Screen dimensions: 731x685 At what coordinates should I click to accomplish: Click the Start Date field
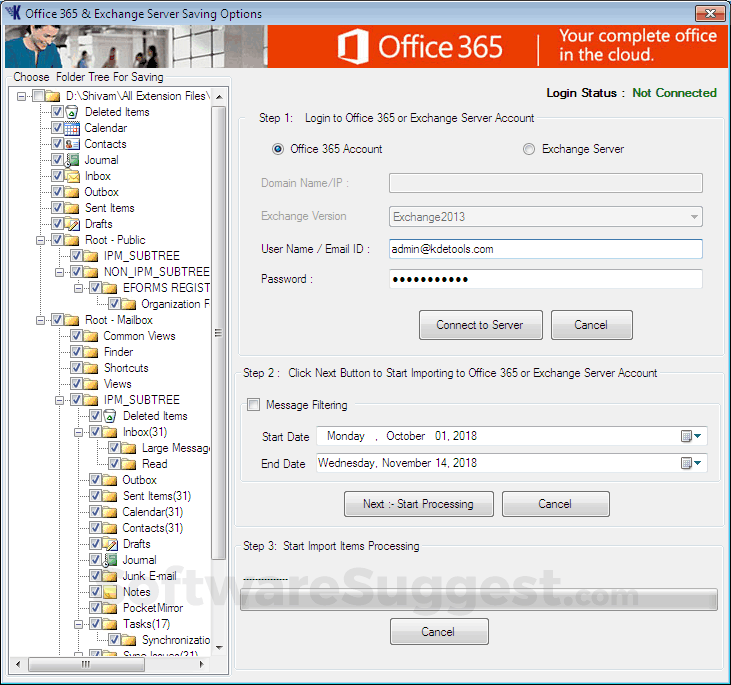(x=511, y=436)
